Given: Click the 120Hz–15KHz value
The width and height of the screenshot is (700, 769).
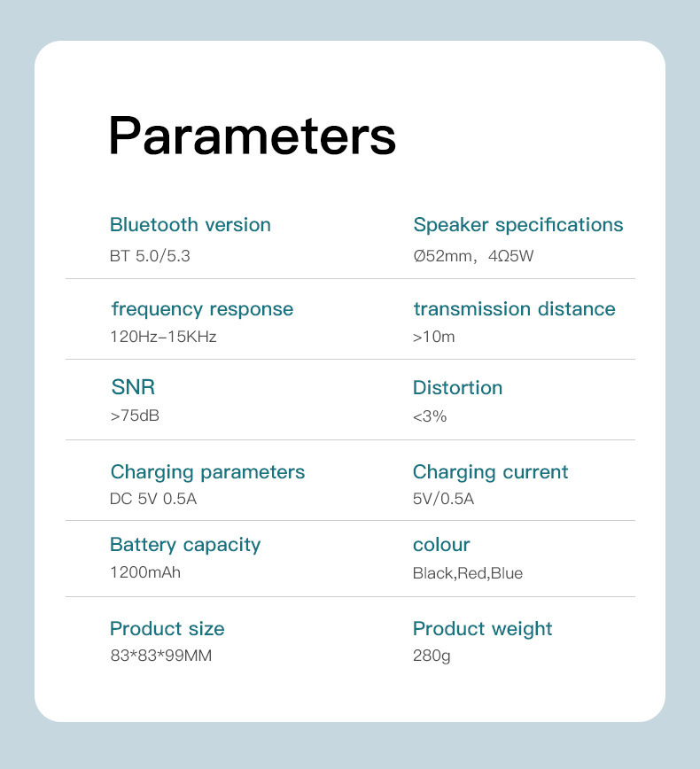Looking at the screenshot, I should coord(163,337).
